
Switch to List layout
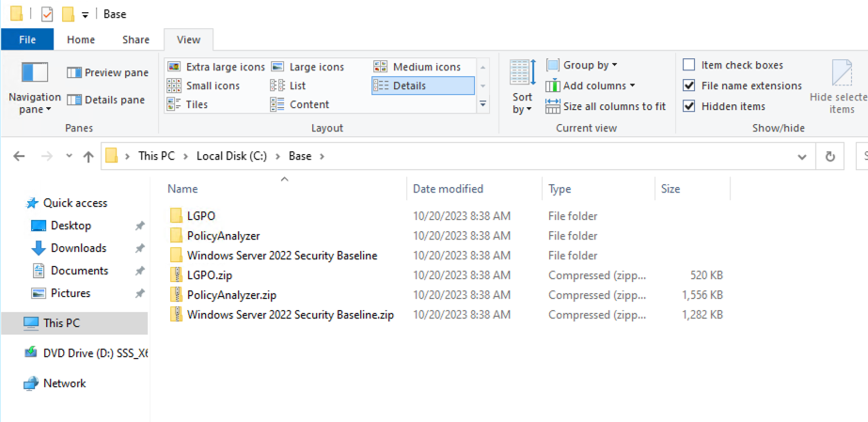[288, 86]
